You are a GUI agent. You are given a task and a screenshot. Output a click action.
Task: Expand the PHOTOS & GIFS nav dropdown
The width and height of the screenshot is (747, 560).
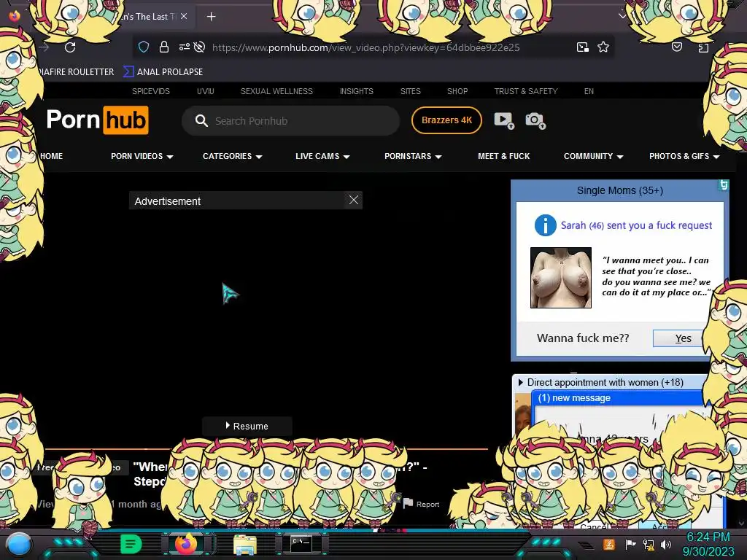pos(684,156)
